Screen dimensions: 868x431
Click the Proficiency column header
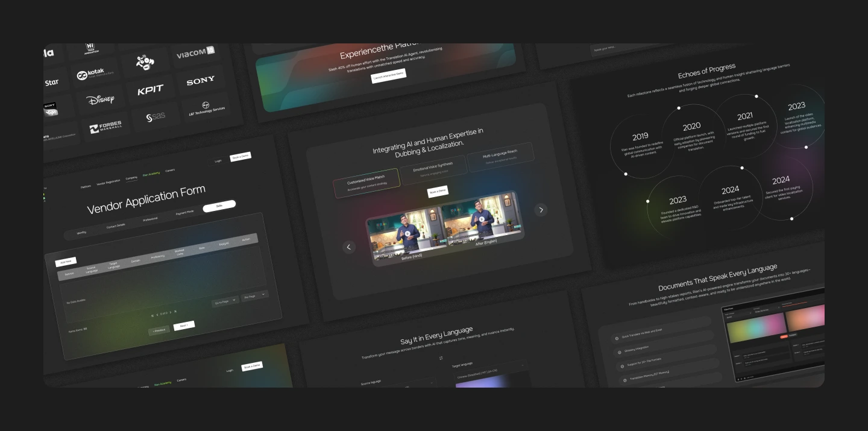pos(158,257)
